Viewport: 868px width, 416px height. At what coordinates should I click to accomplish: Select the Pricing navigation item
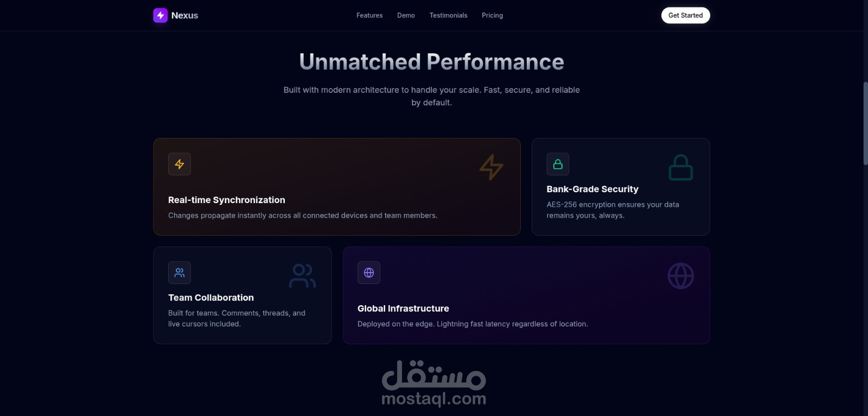pos(492,15)
